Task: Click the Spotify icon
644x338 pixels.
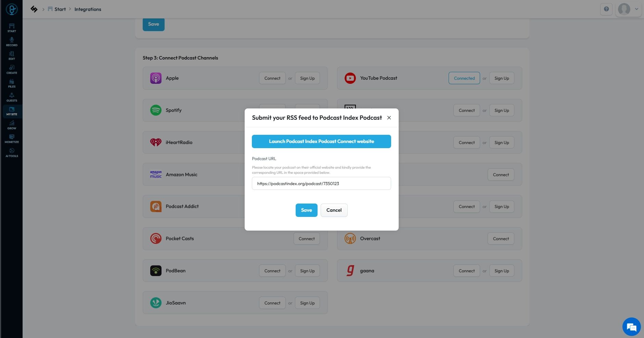Action: pyautogui.click(x=156, y=110)
